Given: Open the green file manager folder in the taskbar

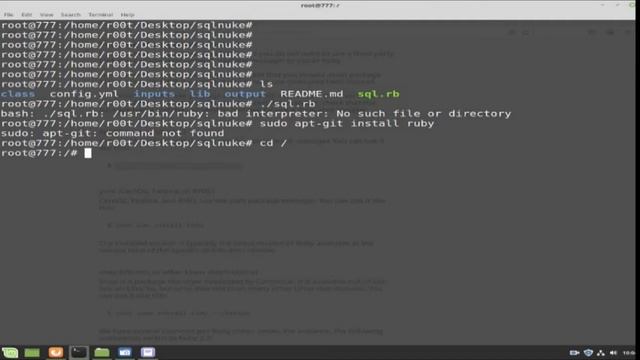Looking at the screenshot, I should (102, 352).
